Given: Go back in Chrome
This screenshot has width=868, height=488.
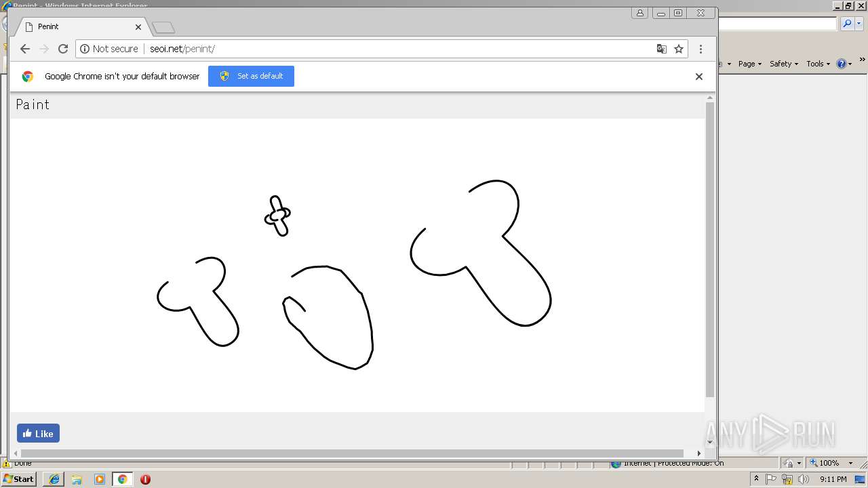Looking at the screenshot, I should point(25,49).
